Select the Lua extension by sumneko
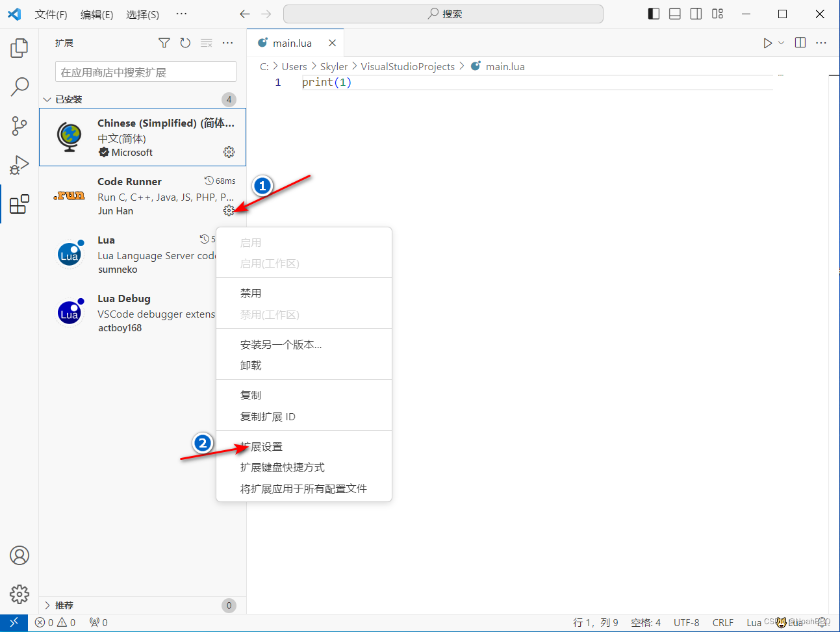Viewport: 840px width, 632px height. click(127, 254)
